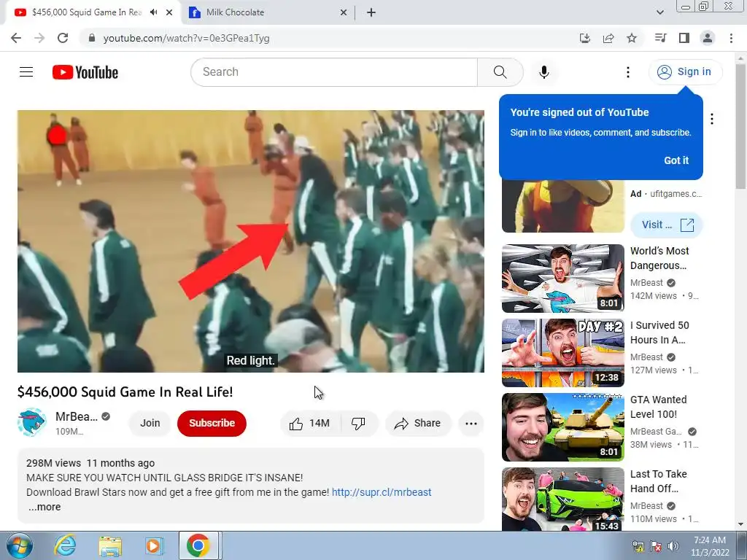Open the supr.cl/mrbeast link
The height and width of the screenshot is (560, 747).
(x=382, y=492)
